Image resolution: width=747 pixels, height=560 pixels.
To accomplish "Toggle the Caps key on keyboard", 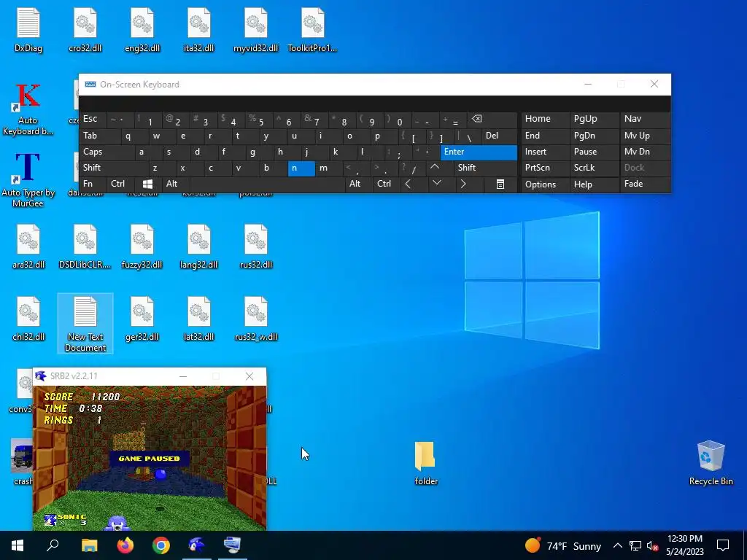I will [107, 152].
